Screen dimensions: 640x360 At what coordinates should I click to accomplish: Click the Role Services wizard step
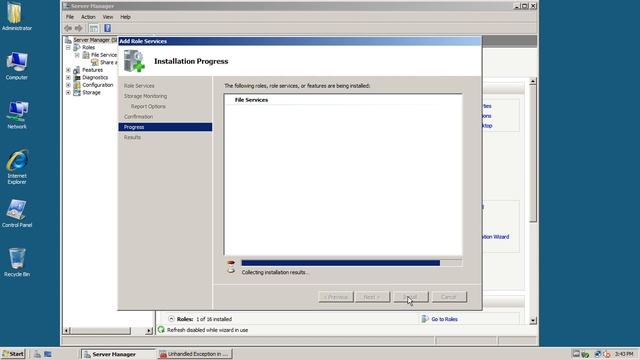click(139, 86)
